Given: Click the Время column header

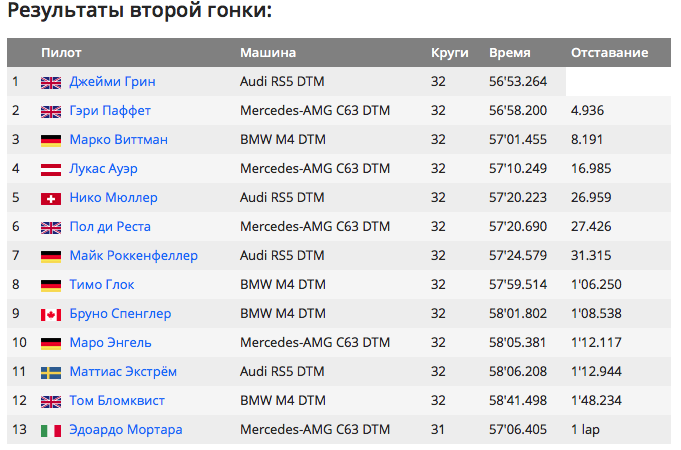Looking at the screenshot, I should click(509, 53).
